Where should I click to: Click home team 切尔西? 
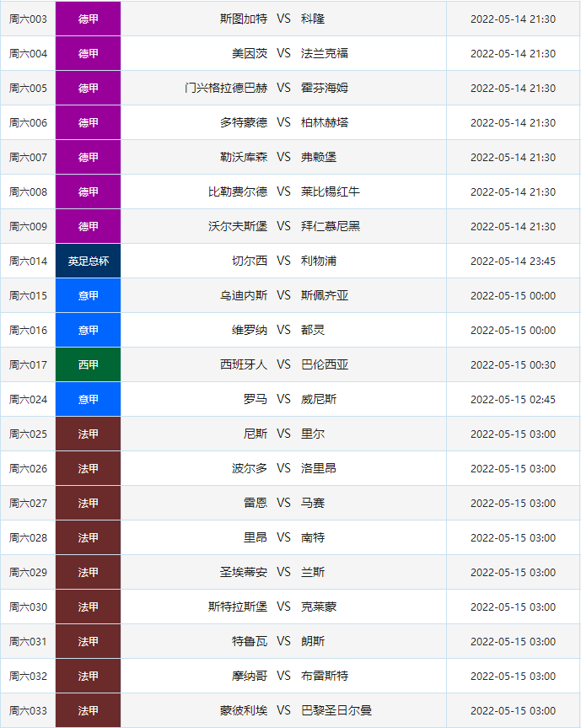point(250,261)
